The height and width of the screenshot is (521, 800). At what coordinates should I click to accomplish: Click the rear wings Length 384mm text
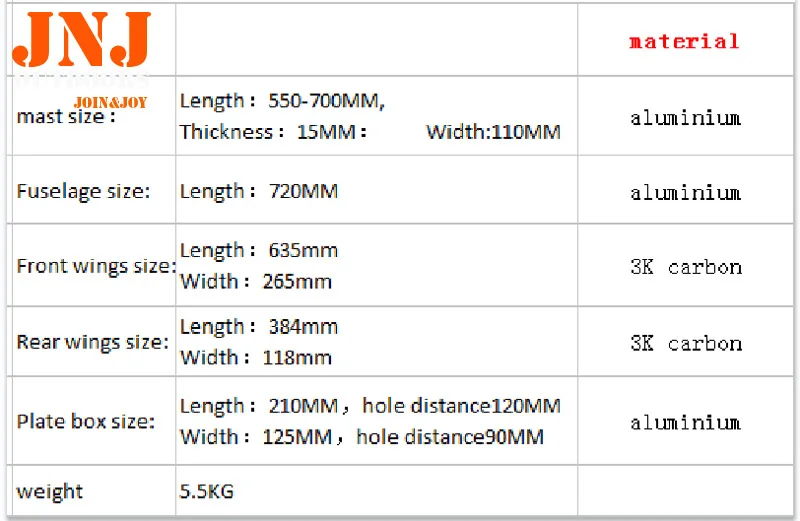258,326
